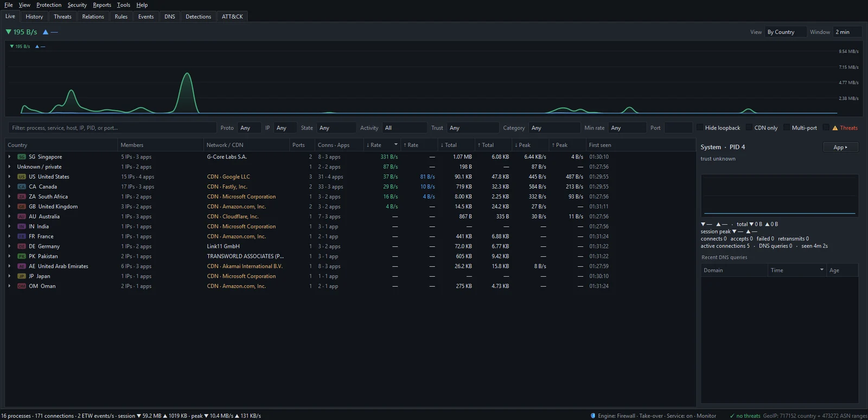Check the Multi-port checkbox
Screen dimensions: 868x420
[787, 128]
